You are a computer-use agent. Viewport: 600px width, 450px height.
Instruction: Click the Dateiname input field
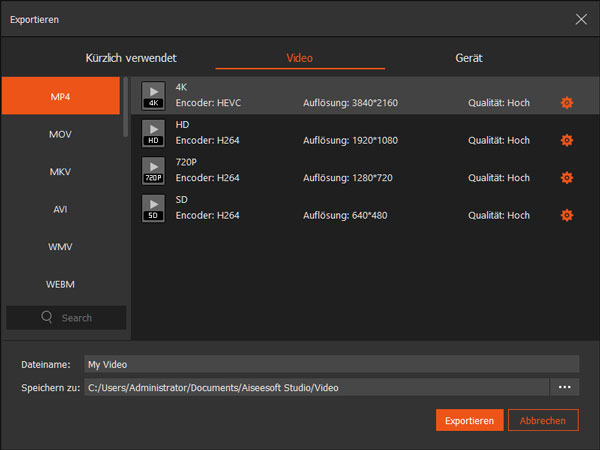point(330,364)
